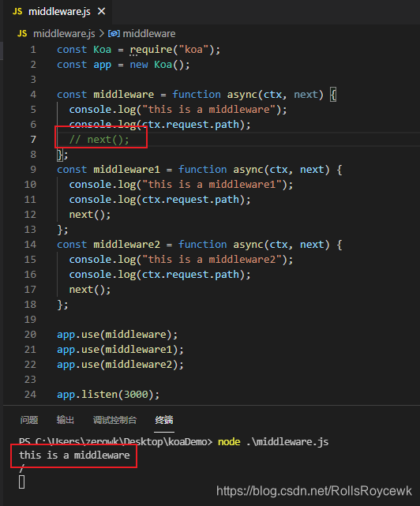Click line number 24 in the gutter
Screen dimensions: 420x506
(x=30, y=395)
